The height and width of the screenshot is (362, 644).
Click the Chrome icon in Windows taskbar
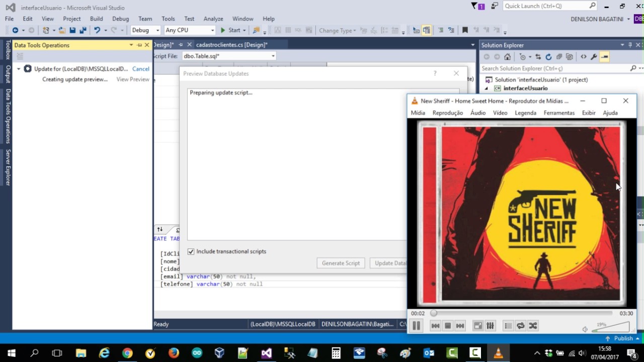[127, 353]
